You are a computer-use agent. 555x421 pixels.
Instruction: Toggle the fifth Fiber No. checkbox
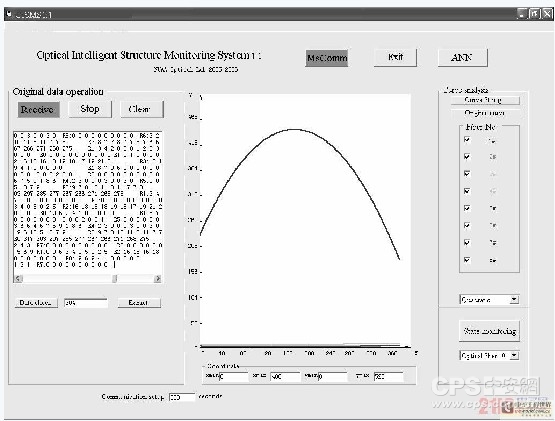(467, 208)
